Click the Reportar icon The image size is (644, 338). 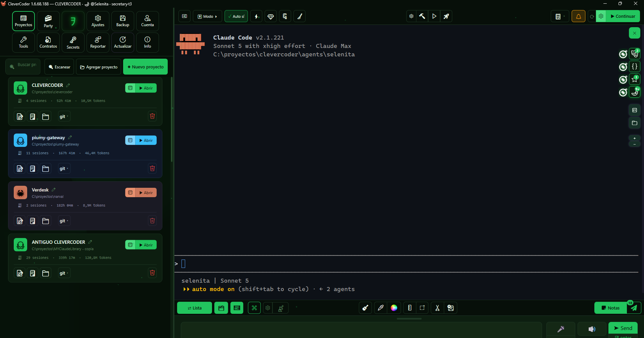98,43
